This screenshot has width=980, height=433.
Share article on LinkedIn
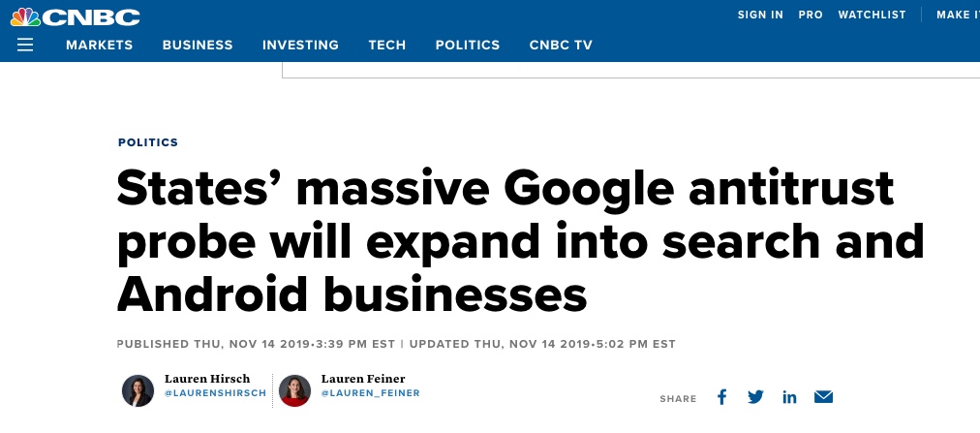(x=789, y=397)
